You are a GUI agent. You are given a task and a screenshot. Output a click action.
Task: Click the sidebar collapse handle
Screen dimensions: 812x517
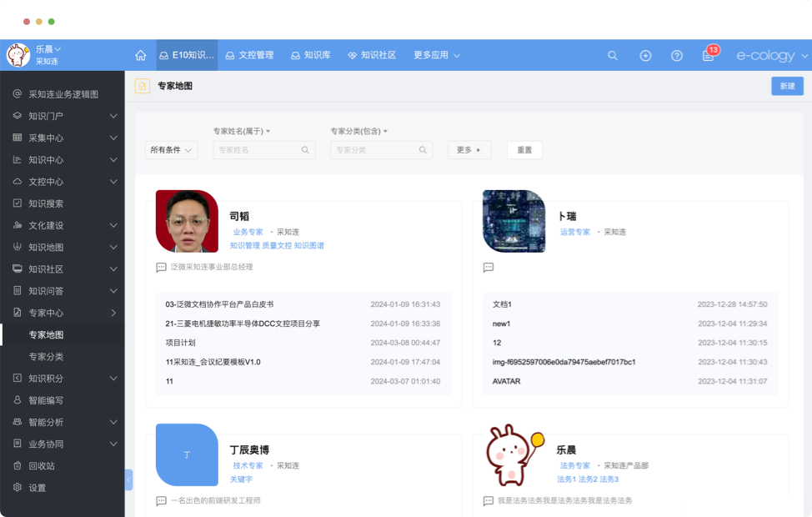[x=128, y=479]
